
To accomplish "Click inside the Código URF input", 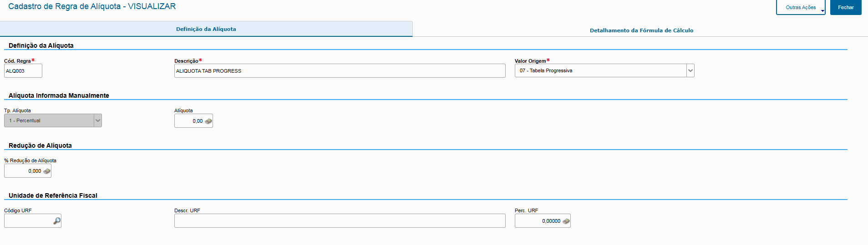I will pyautogui.click(x=28, y=221).
